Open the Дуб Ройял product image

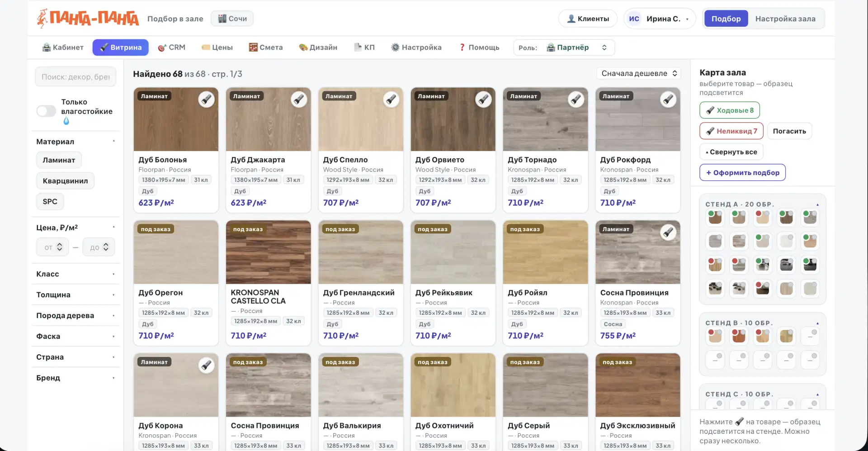545,252
